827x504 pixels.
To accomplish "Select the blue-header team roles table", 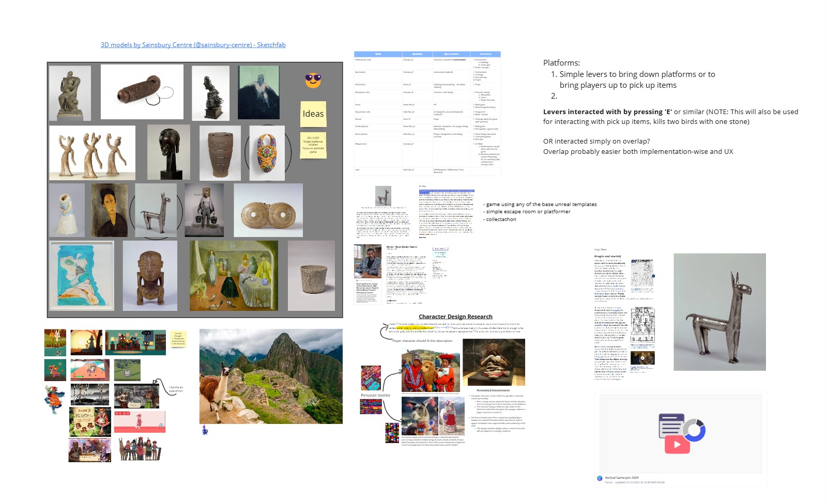I will tap(427, 113).
